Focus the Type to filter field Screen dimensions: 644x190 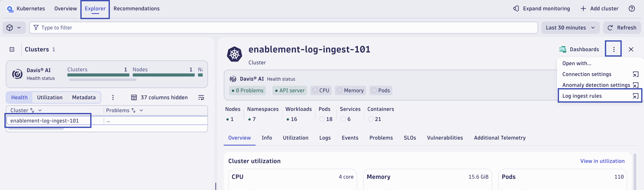point(284,28)
